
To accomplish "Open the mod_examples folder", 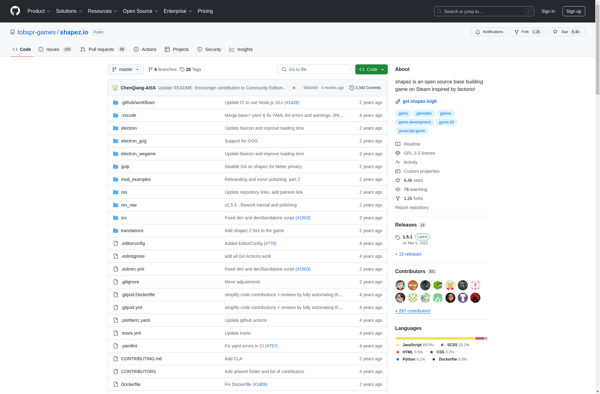I will click(136, 179).
